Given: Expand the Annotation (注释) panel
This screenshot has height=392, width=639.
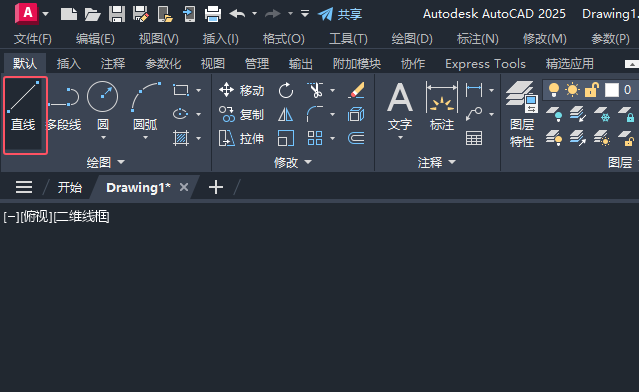Looking at the screenshot, I should pos(436,162).
